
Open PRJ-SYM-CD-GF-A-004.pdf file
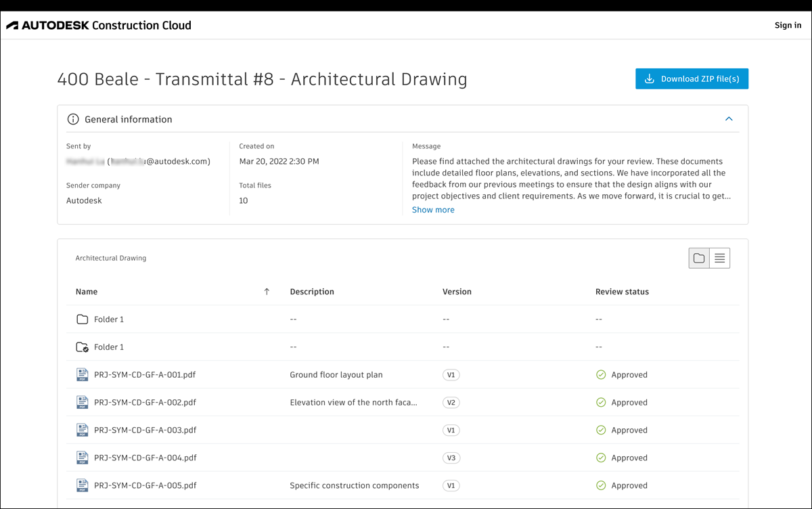tap(145, 458)
